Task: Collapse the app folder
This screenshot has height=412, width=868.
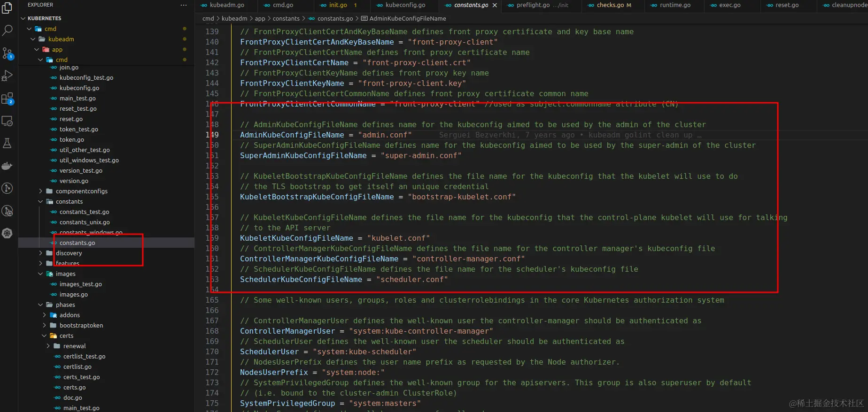Action: pos(57,49)
